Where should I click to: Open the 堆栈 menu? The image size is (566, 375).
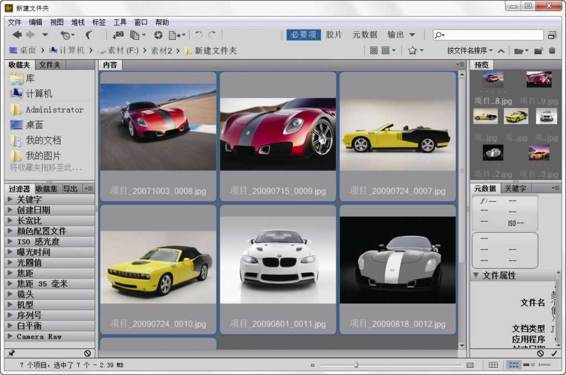pos(78,22)
